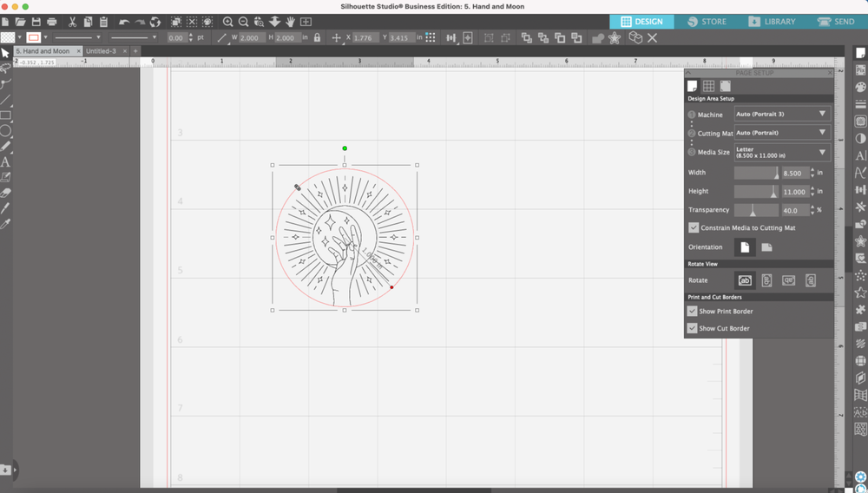Click the Open file folder icon
868x493 pixels.
(x=21, y=22)
